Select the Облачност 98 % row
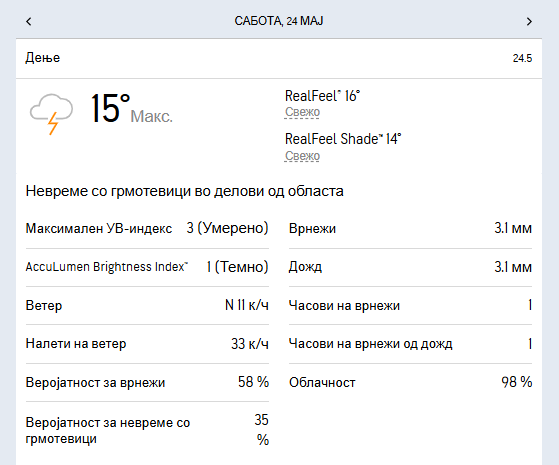 (410, 383)
